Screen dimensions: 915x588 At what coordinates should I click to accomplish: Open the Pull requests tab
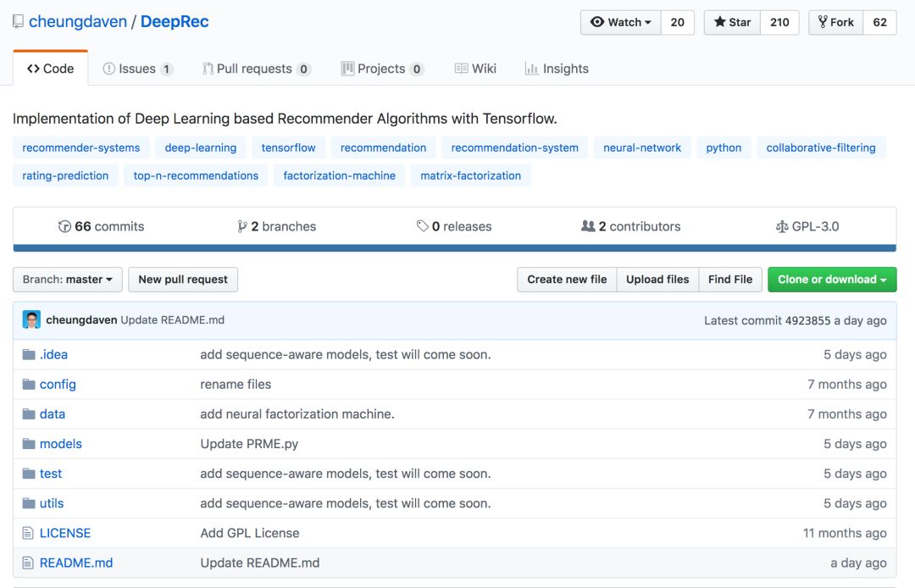256,69
